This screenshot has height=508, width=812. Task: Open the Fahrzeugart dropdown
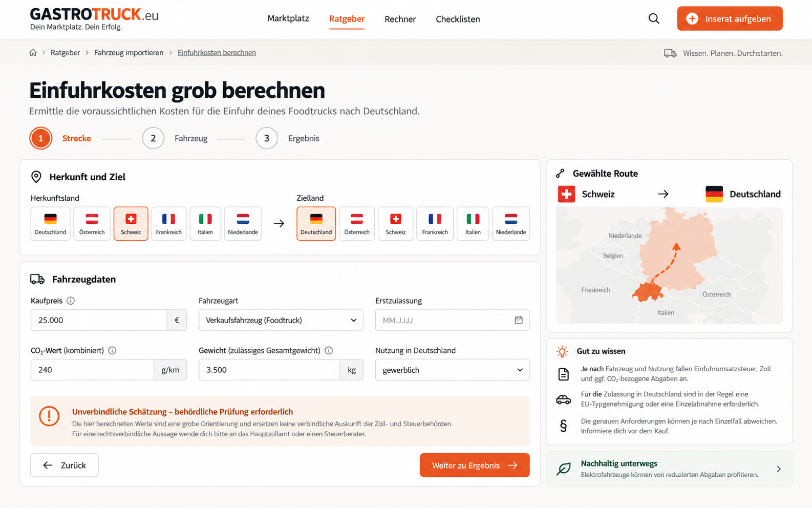tap(281, 320)
